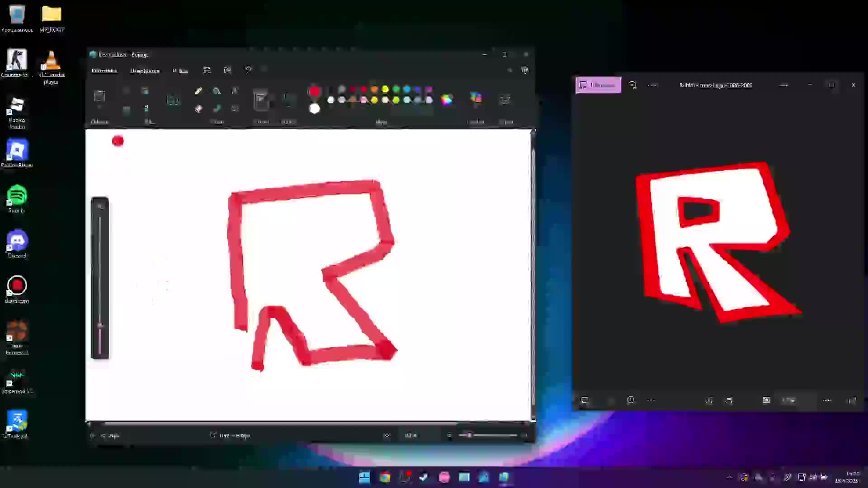Open the Shapes gallery in Paint

tap(288, 99)
